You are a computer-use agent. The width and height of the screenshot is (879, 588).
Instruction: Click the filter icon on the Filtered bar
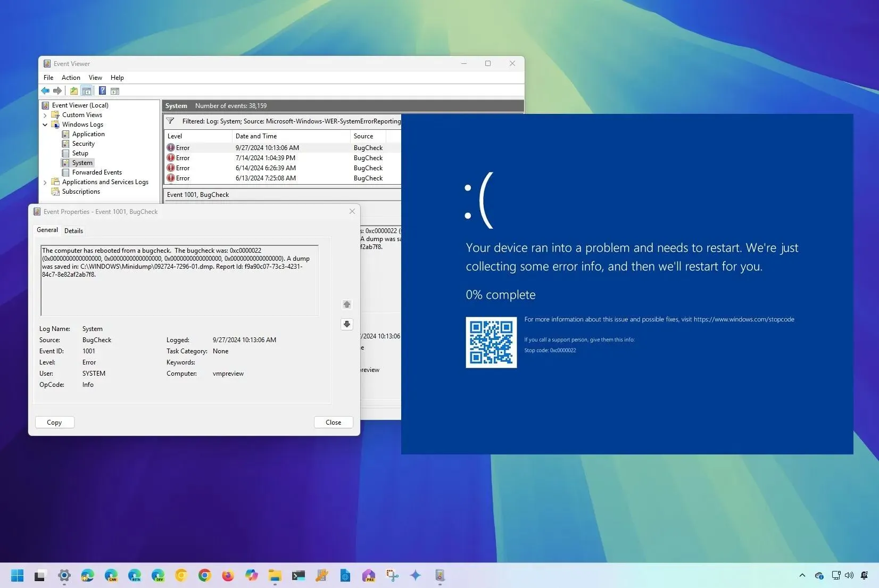pos(170,121)
